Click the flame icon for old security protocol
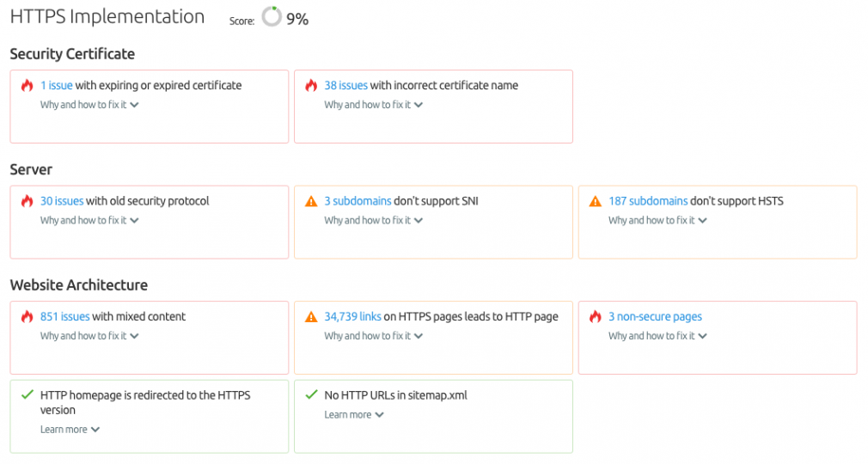 (28, 201)
